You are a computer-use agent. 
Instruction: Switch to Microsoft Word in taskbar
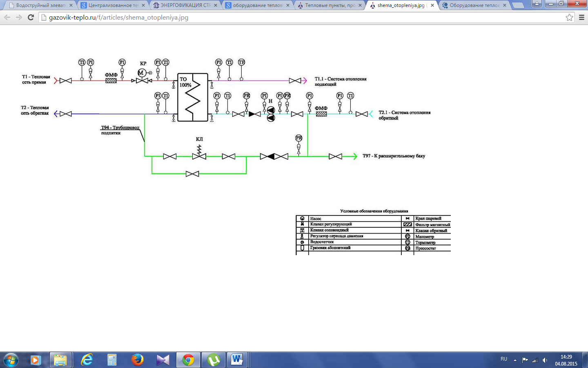click(x=237, y=360)
